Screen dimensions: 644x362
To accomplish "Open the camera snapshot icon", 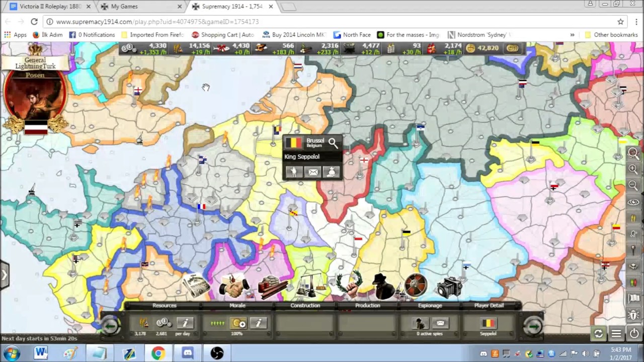I will [x=449, y=286].
